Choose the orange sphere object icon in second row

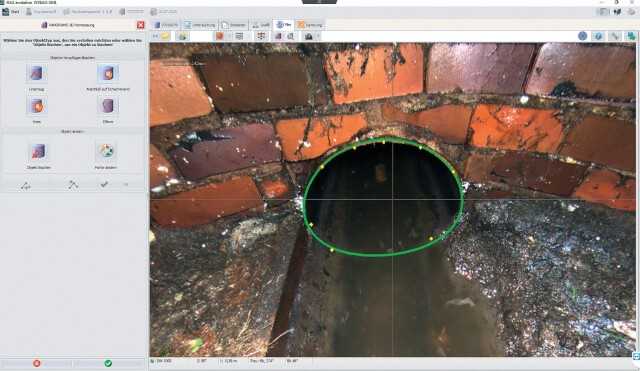(37, 106)
